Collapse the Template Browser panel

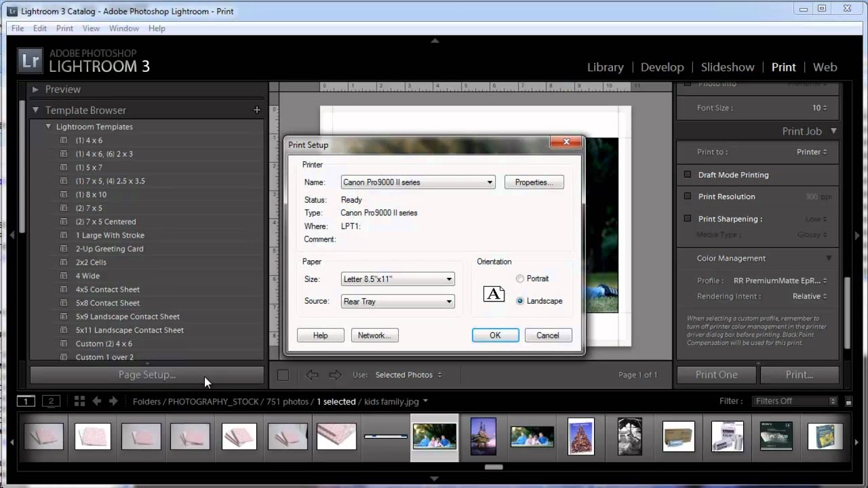(x=36, y=110)
